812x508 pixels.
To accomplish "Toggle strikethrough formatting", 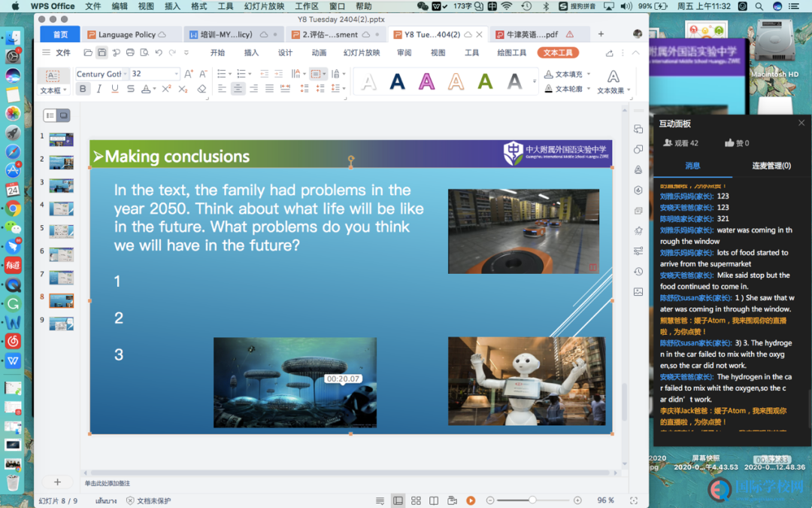I will [x=131, y=89].
